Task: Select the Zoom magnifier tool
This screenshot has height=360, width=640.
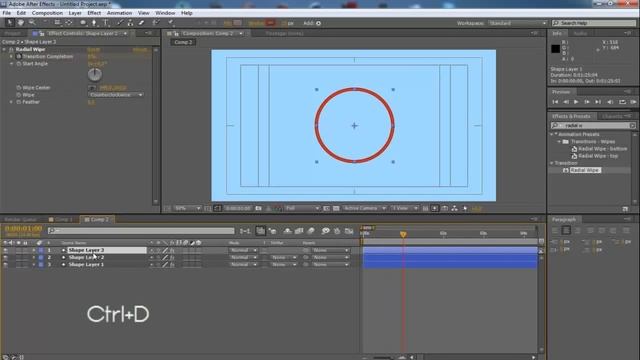Action: (31, 23)
